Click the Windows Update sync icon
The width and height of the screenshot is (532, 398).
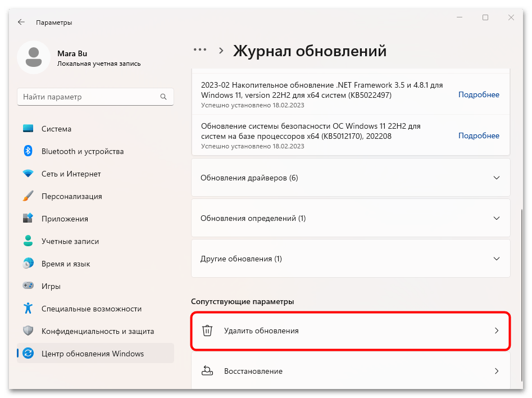pyautogui.click(x=28, y=353)
